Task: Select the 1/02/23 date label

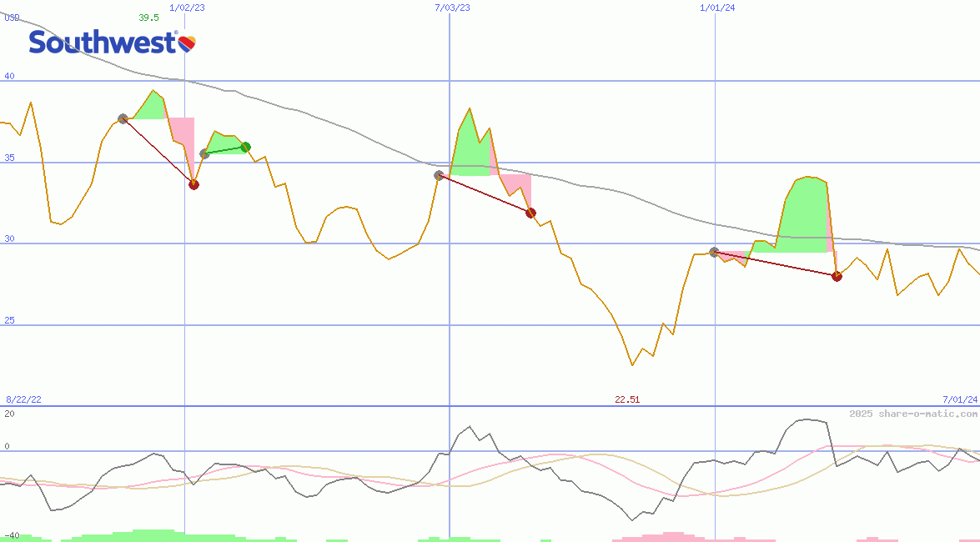Action: [x=187, y=8]
